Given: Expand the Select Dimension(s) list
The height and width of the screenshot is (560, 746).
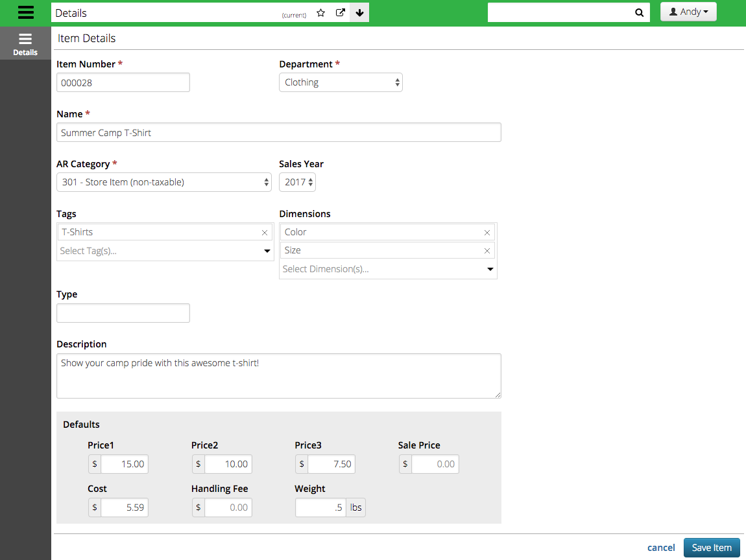Looking at the screenshot, I should pos(388,269).
